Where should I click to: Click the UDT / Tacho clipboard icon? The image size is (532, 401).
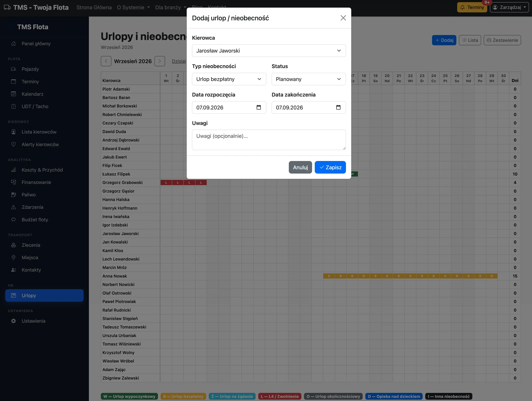coord(14,106)
